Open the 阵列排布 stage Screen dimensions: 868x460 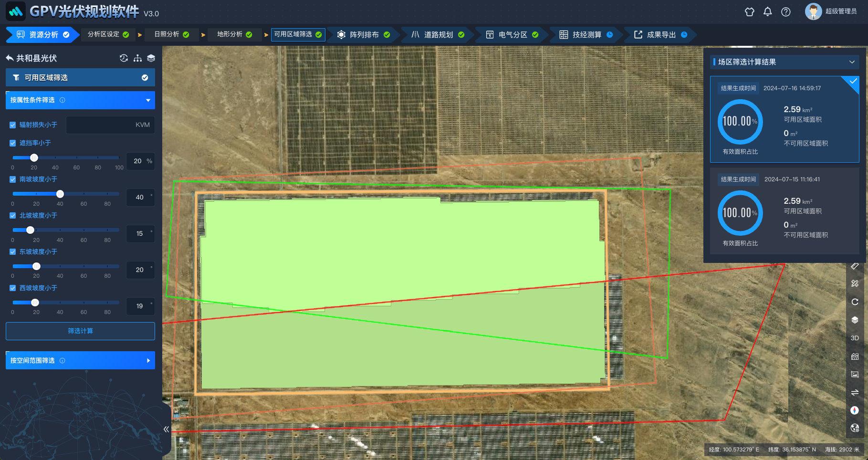[x=364, y=34]
